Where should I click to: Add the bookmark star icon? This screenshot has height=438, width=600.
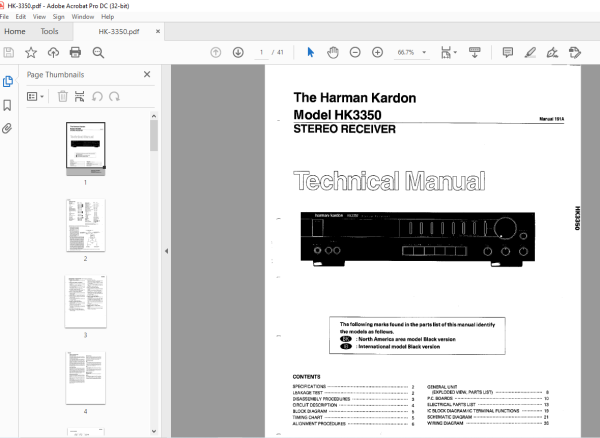click(x=31, y=52)
